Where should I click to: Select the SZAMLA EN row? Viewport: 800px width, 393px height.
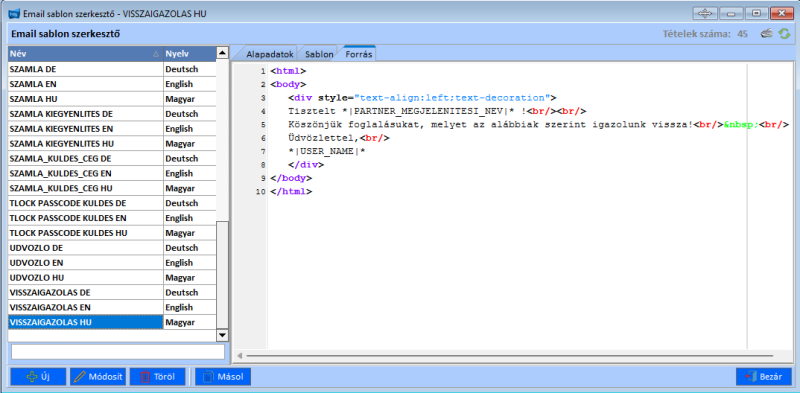(x=112, y=84)
